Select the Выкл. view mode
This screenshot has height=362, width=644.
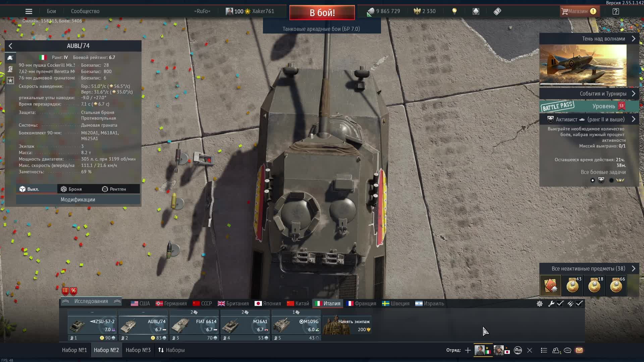click(37, 189)
